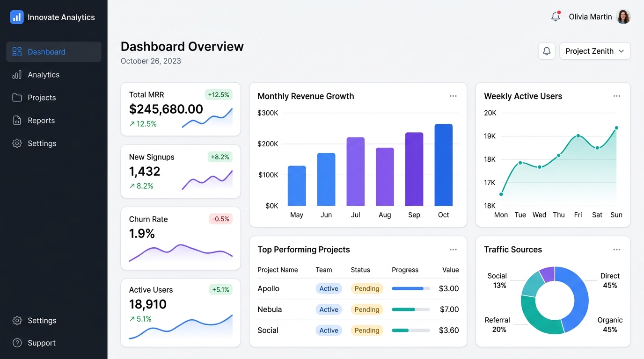644x359 pixels.
Task: Click the Projects folder icon
Action: pos(17,98)
